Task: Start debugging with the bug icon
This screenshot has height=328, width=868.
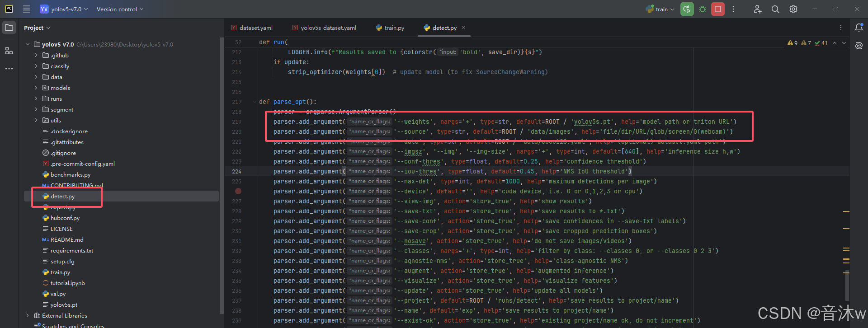Action: click(x=703, y=9)
